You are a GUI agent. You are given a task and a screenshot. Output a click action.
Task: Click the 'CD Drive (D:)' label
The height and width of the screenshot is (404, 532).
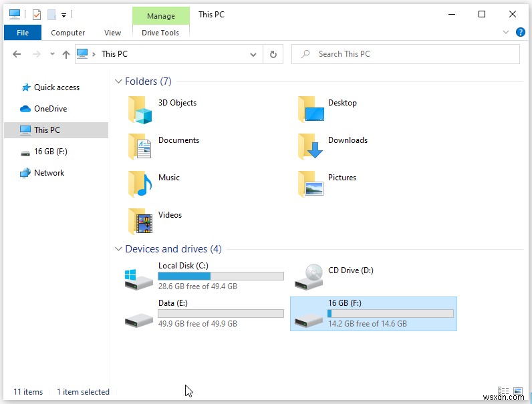[x=351, y=270]
